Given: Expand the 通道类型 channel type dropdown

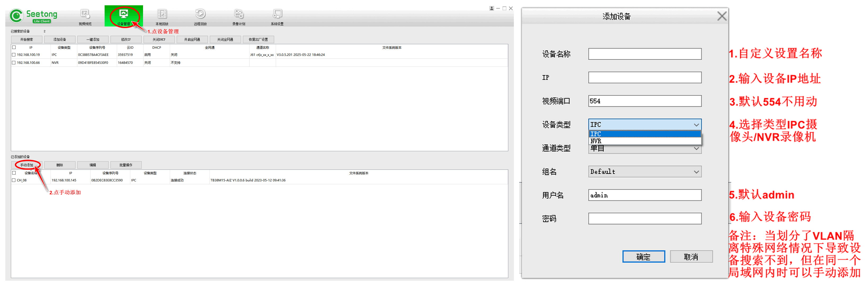Looking at the screenshot, I should [696, 149].
